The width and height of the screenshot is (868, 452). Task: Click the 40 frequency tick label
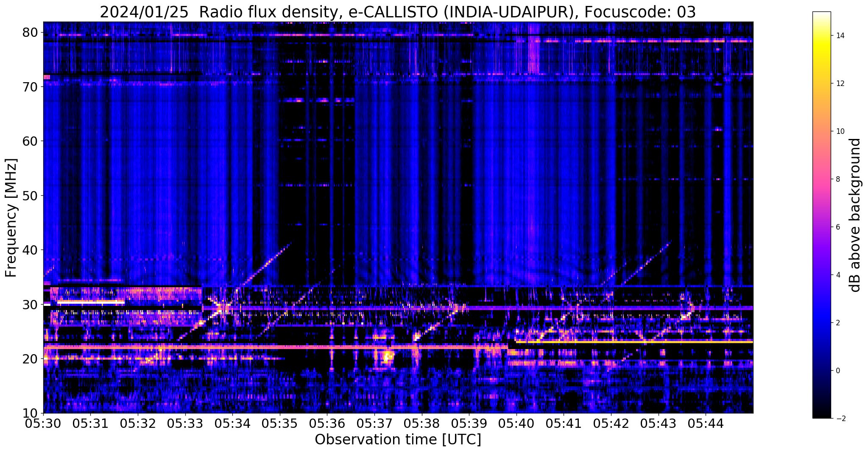(x=31, y=250)
